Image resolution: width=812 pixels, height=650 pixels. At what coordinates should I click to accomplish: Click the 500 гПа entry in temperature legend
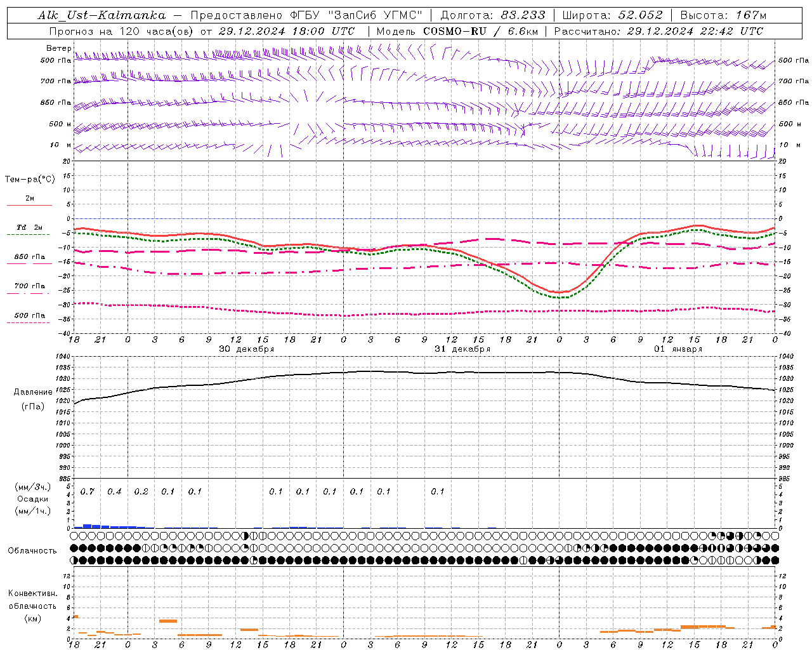click(x=29, y=315)
